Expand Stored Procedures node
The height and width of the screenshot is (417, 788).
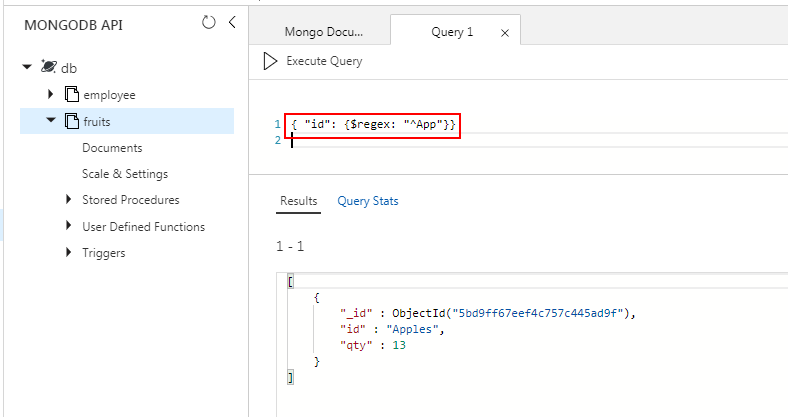[68, 200]
